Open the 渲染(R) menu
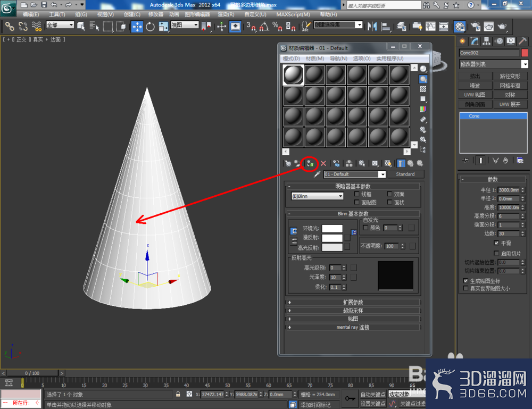This screenshot has width=532, height=409. [226, 14]
